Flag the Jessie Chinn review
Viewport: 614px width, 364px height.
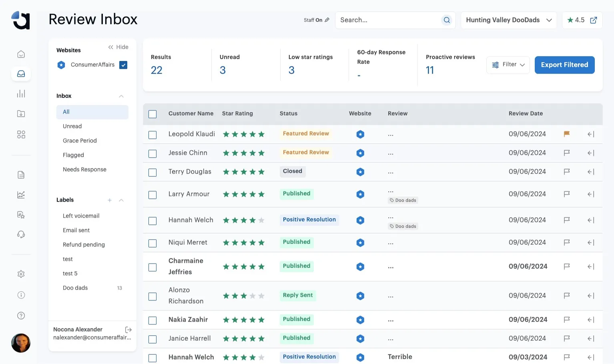click(x=567, y=153)
